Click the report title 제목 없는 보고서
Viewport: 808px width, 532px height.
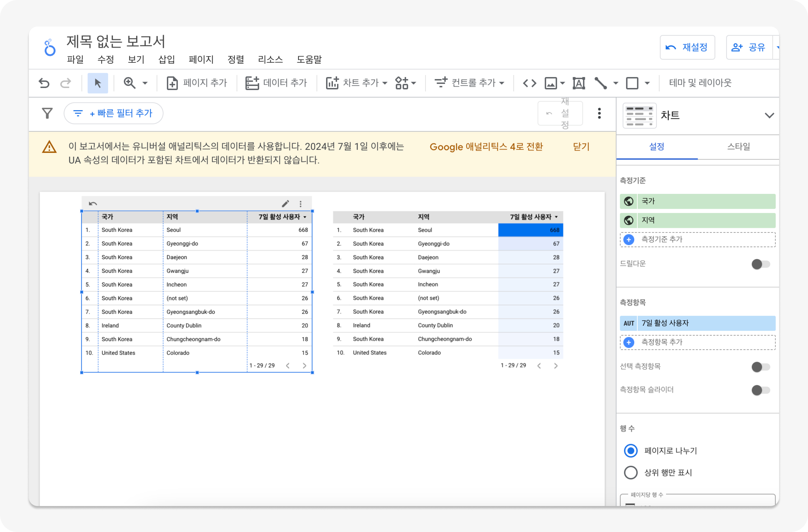(x=116, y=42)
